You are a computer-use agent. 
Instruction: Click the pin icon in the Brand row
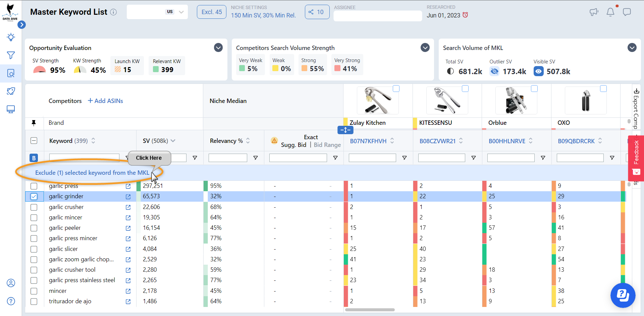[x=34, y=123]
